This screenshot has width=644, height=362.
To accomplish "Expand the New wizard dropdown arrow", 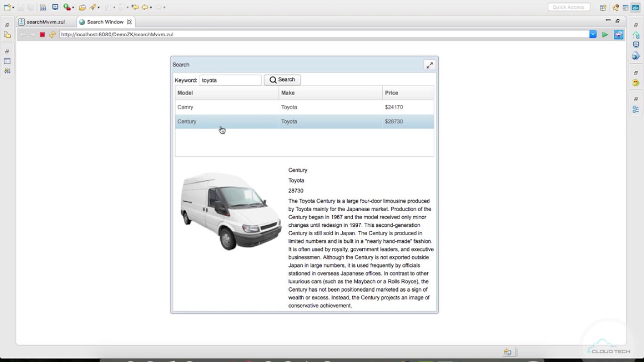I will [13, 8].
